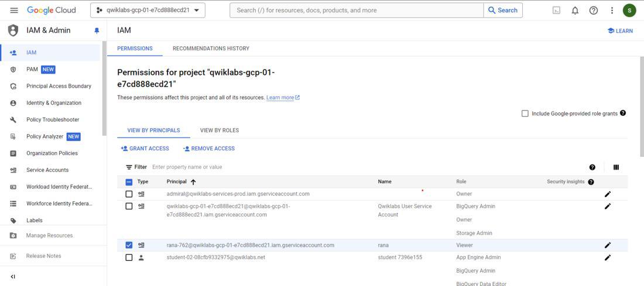The width and height of the screenshot is (644, 286).
Task: Open the main navigation hamburger menu
Action: coord(14,10)
